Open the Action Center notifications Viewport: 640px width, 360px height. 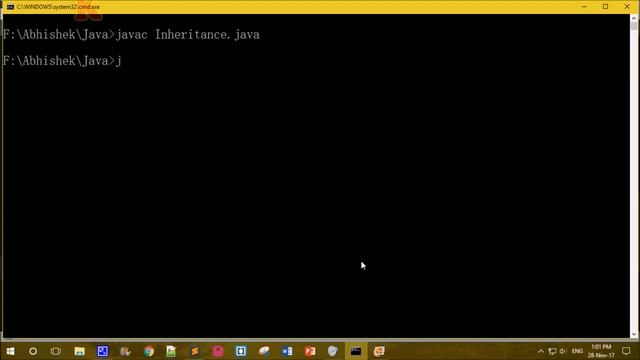[626, 351]
